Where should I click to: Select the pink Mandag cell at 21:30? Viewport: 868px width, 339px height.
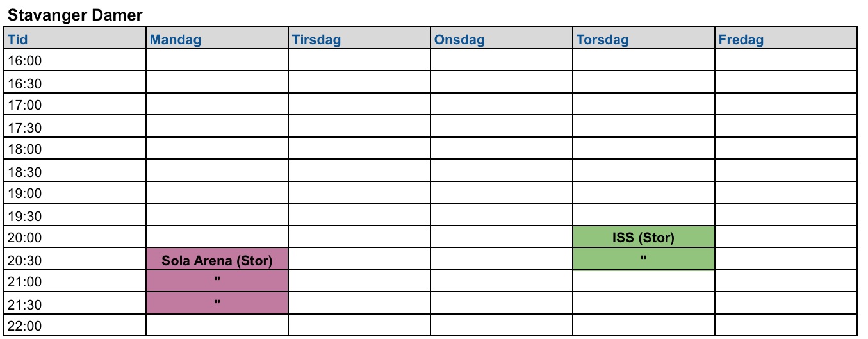217,303
